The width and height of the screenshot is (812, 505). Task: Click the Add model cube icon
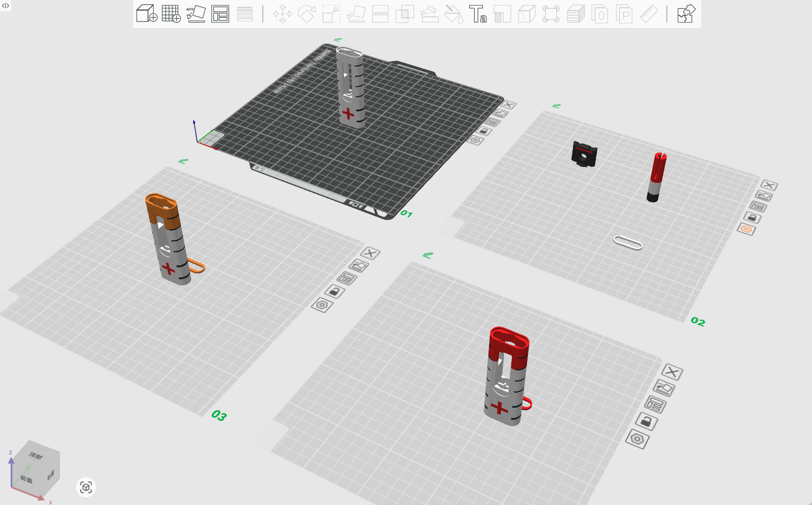click(x=147, y=13)
